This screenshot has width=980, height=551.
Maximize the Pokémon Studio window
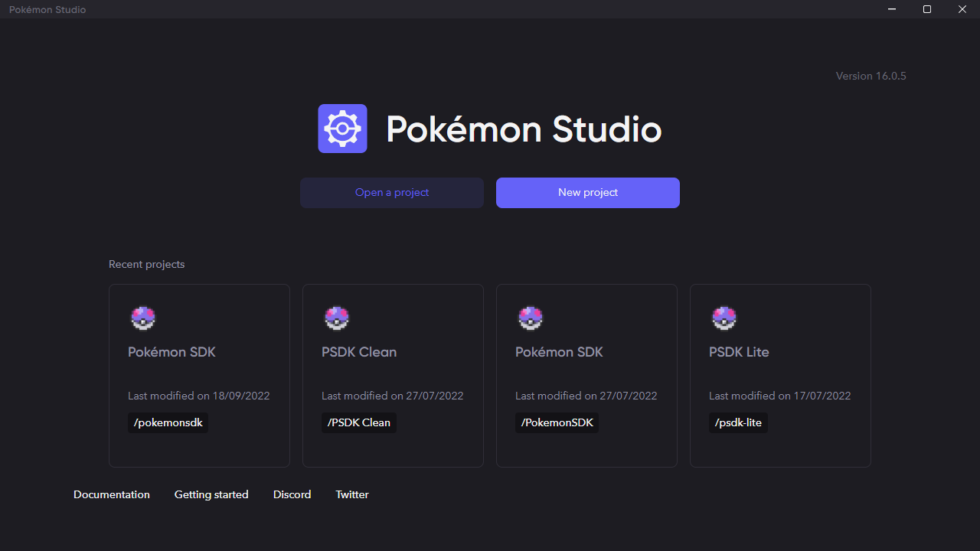tap(927, 9)
